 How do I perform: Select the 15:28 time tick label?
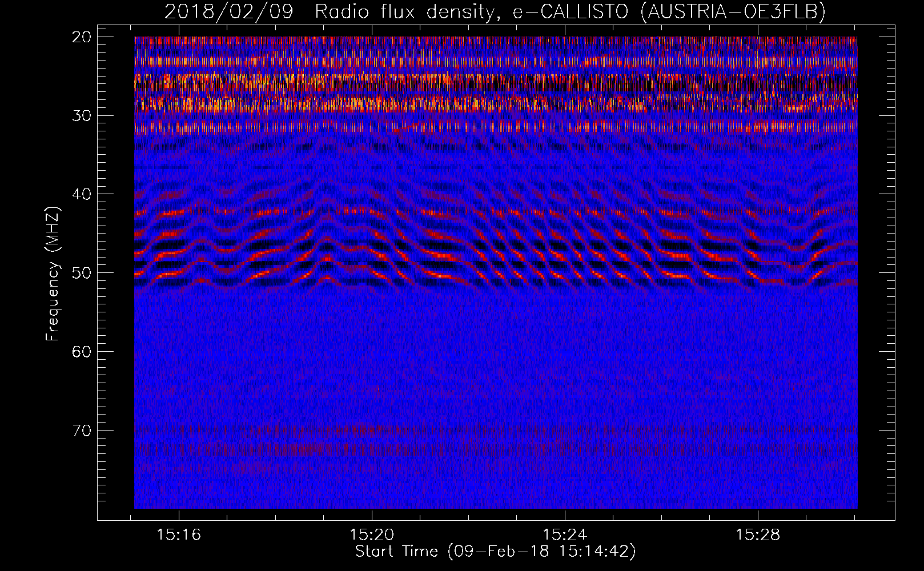[758, 535]
